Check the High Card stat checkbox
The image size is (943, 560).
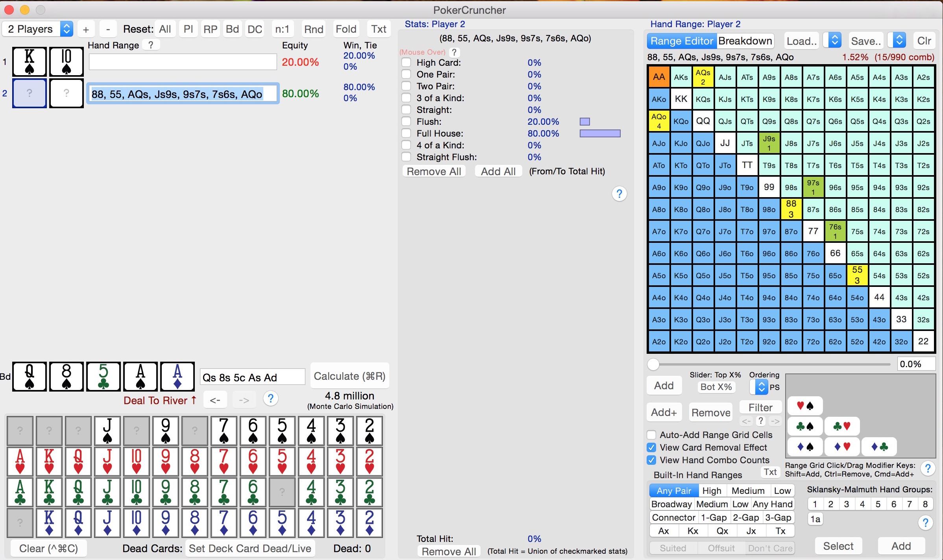(x=407, y=62)
